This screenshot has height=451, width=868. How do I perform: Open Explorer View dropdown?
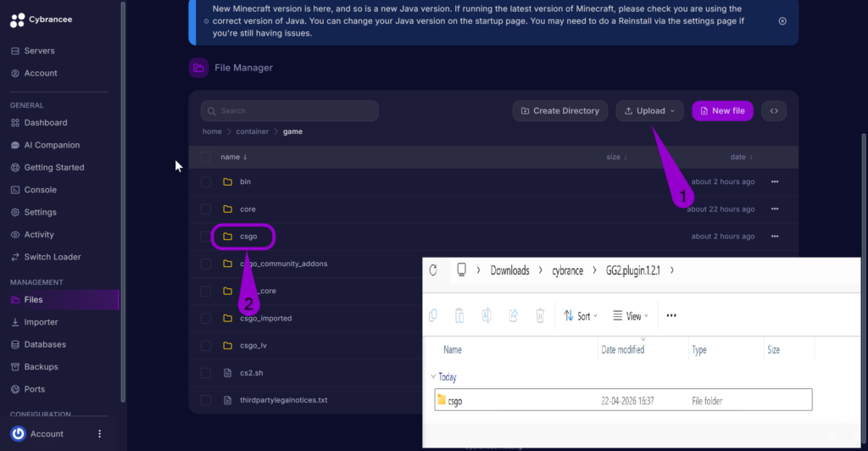630,316
